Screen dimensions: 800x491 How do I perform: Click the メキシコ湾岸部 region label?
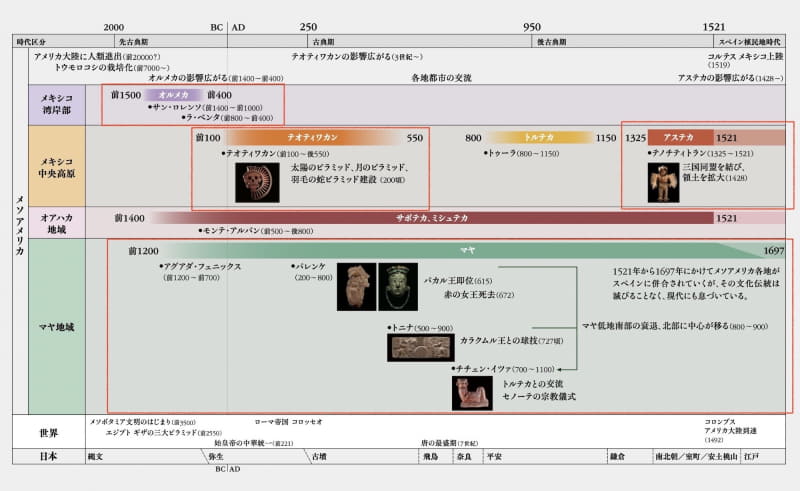pos(57,104)
